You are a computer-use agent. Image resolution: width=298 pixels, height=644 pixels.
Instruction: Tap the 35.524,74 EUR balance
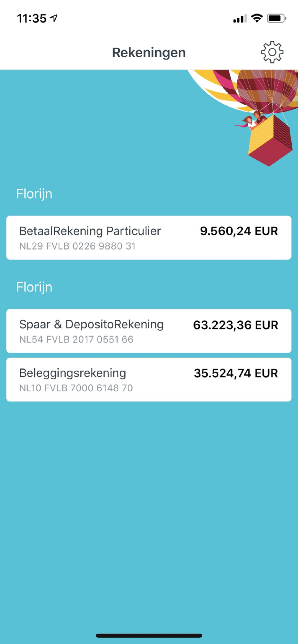[236, 374]
